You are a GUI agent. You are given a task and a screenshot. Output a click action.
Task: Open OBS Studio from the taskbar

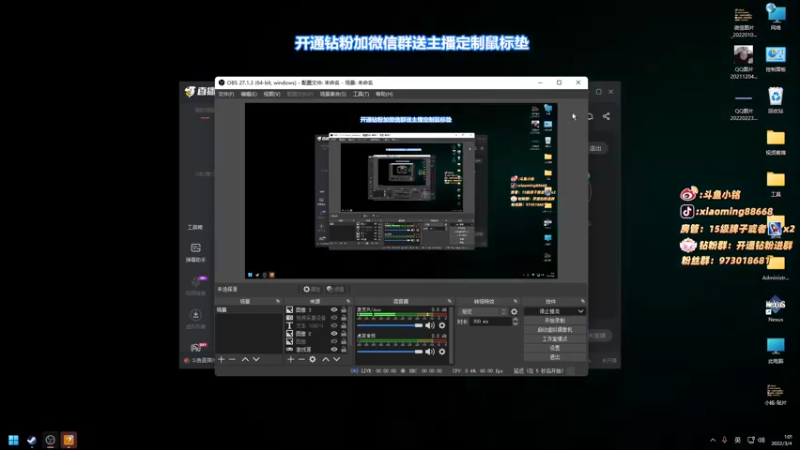click(50, 440)
